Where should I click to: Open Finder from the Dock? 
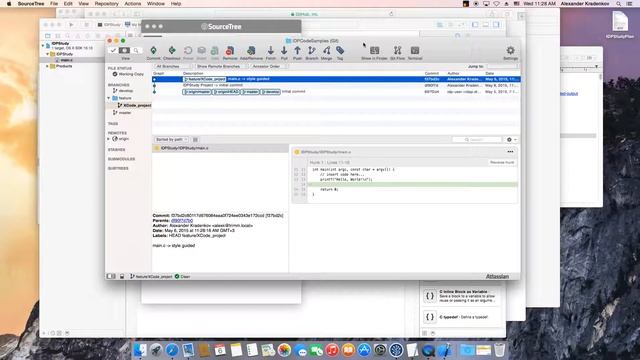click(140, 350)
